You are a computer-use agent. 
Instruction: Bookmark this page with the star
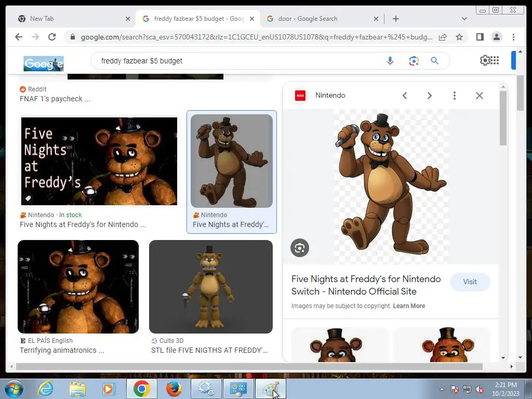[x=459, y=37]
